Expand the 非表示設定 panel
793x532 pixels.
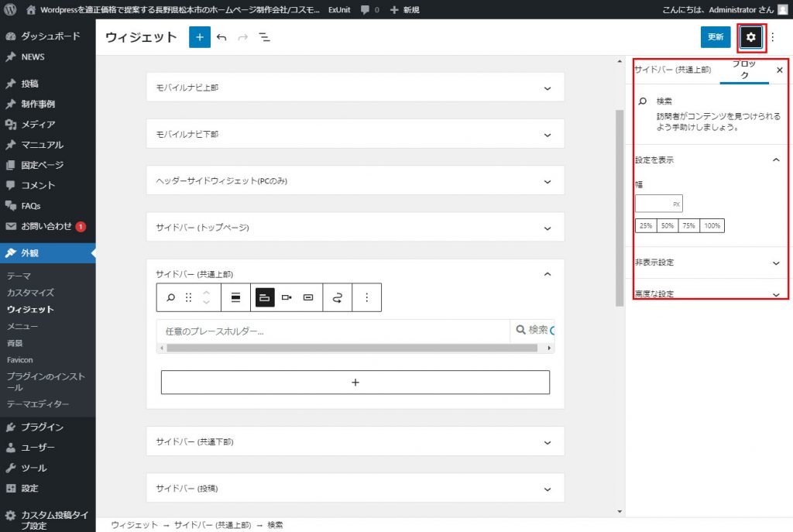coord(708,263)
